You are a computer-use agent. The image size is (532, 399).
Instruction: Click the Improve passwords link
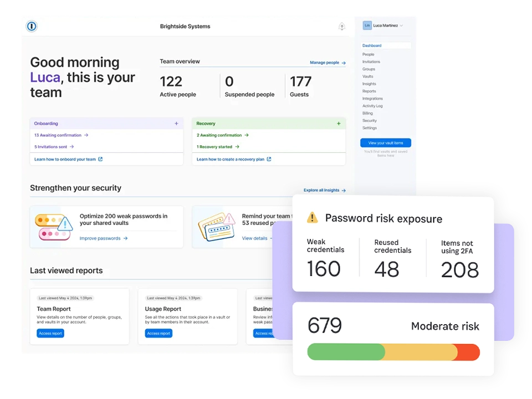[104, 238]
